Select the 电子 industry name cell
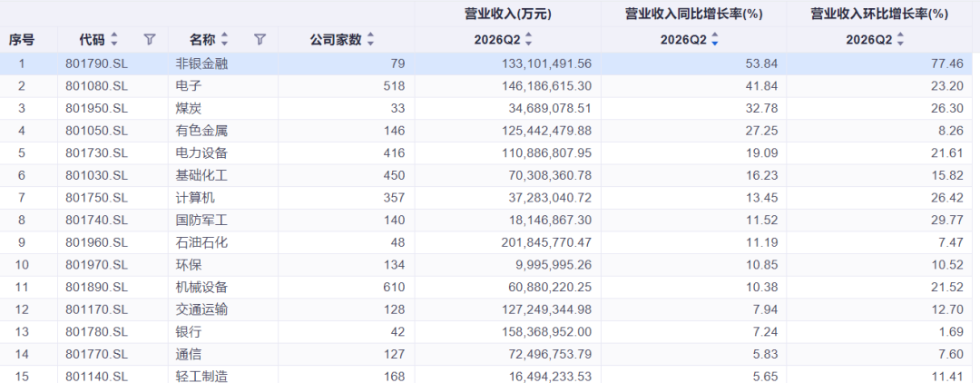The height and width of the screenshot is (383, 980). pos(189,85)
